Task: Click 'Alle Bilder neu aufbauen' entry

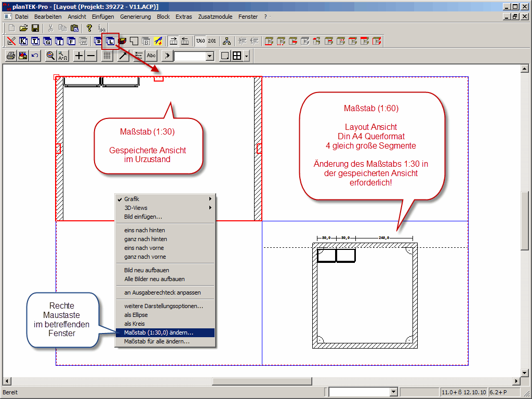Action: pyautogui.click(x=154, y=279)
